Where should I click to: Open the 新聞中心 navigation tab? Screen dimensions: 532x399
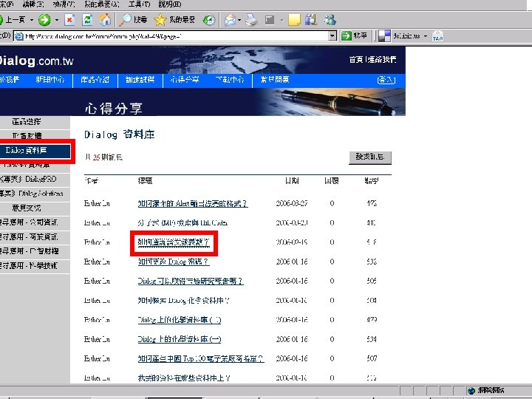click(50, 80)
